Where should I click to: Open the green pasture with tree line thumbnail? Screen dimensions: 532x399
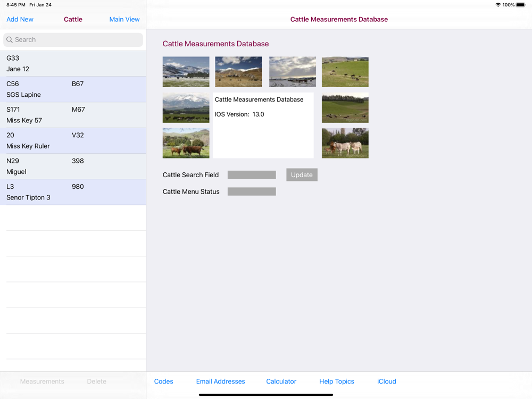click(345, 108)
